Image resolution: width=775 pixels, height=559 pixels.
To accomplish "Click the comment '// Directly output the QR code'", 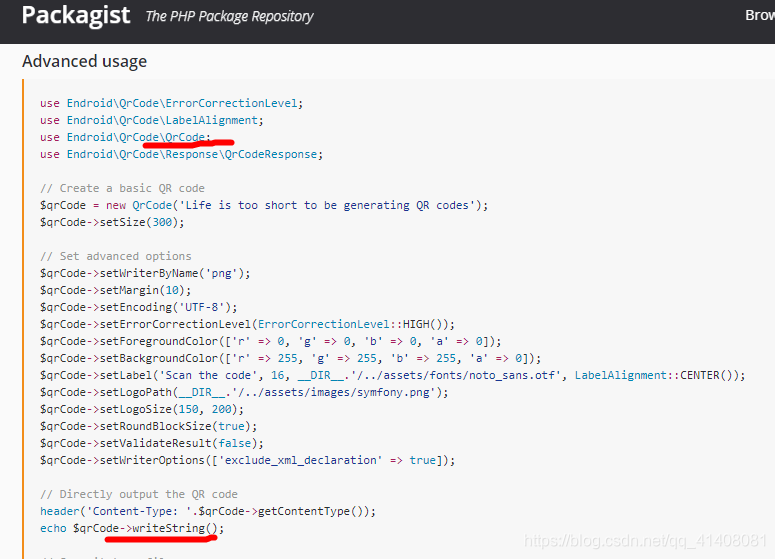I will coord(139,494).
